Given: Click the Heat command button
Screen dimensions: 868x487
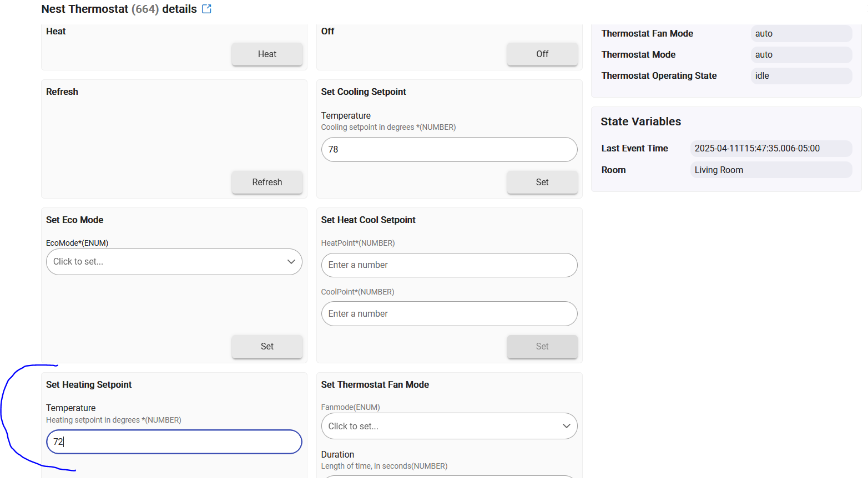Looking at the screenshot, I should 267,54.
